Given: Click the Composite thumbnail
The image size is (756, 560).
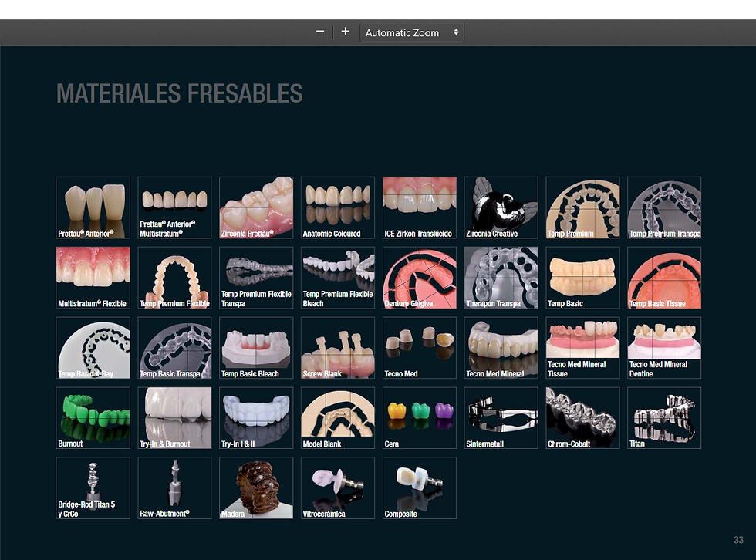Looking at the screenshot, I should tap(420, 488).
